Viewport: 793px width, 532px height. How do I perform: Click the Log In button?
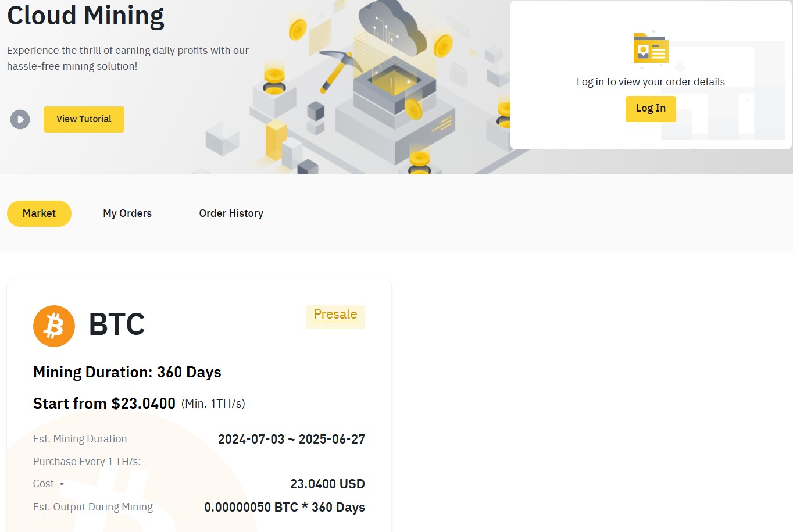point(651,109)
